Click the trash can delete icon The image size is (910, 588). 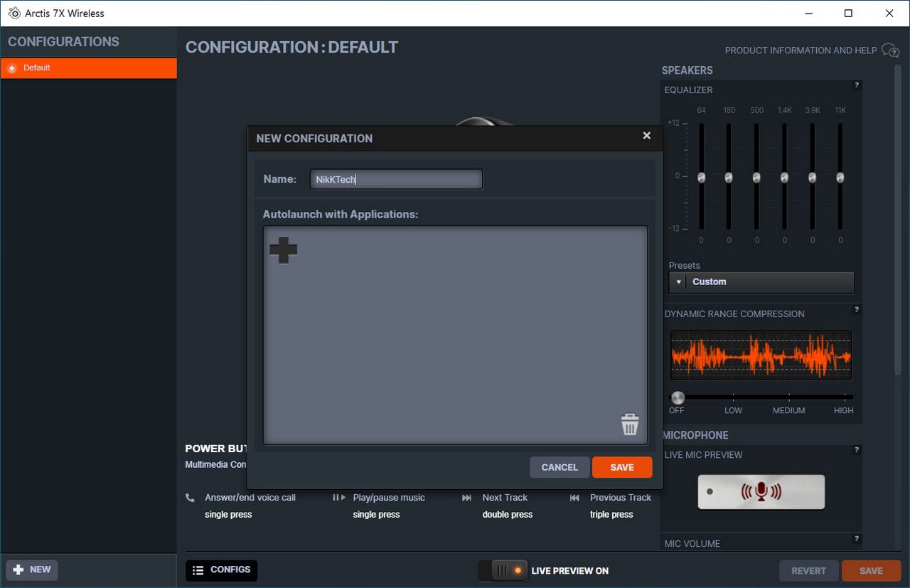[630, 424]
